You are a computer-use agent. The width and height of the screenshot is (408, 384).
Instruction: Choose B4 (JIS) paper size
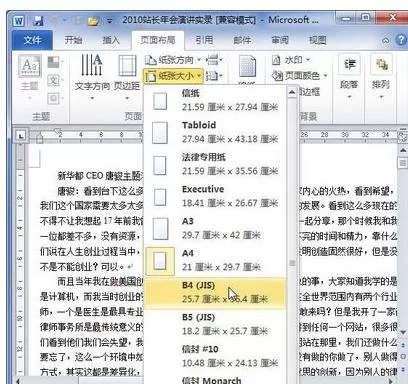point(215,292)
